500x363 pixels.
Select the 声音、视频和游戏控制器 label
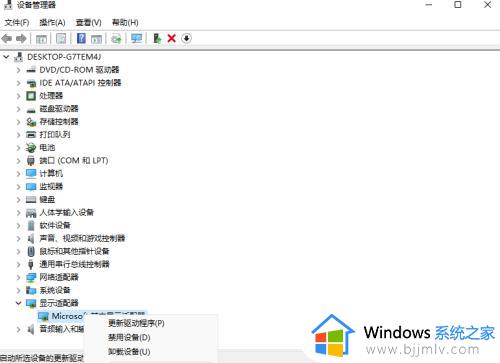click(x=82, y=238)
